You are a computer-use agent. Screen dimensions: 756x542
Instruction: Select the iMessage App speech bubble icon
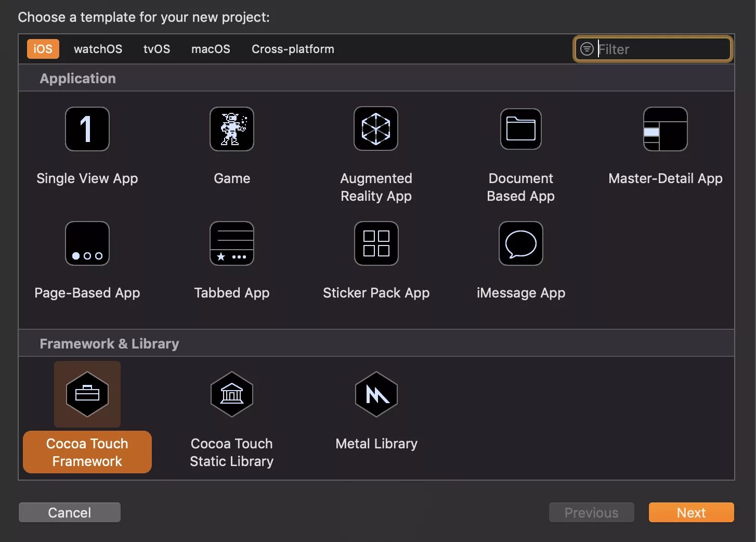(521, 243)
